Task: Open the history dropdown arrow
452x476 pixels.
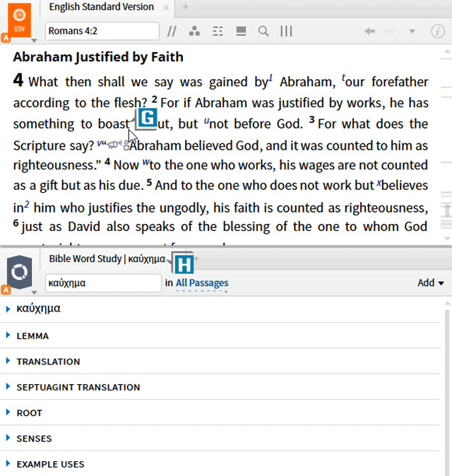Action: tap(412, 31)
